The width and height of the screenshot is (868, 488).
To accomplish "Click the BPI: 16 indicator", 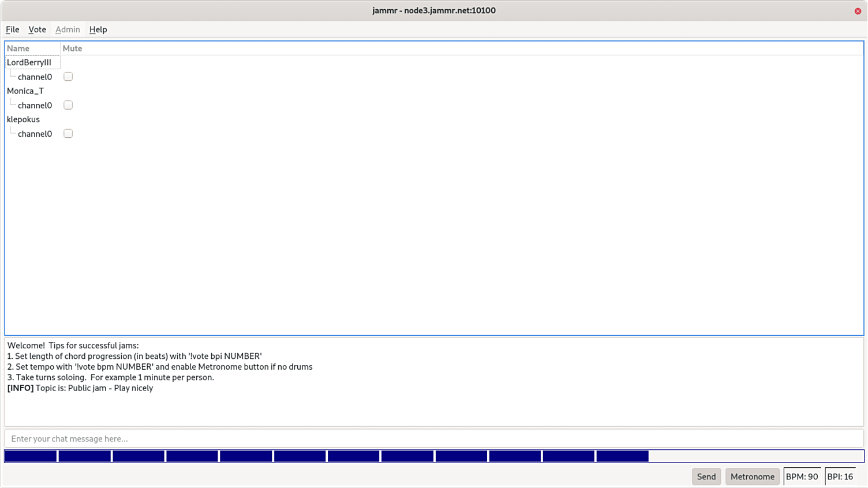I will 840,476.
